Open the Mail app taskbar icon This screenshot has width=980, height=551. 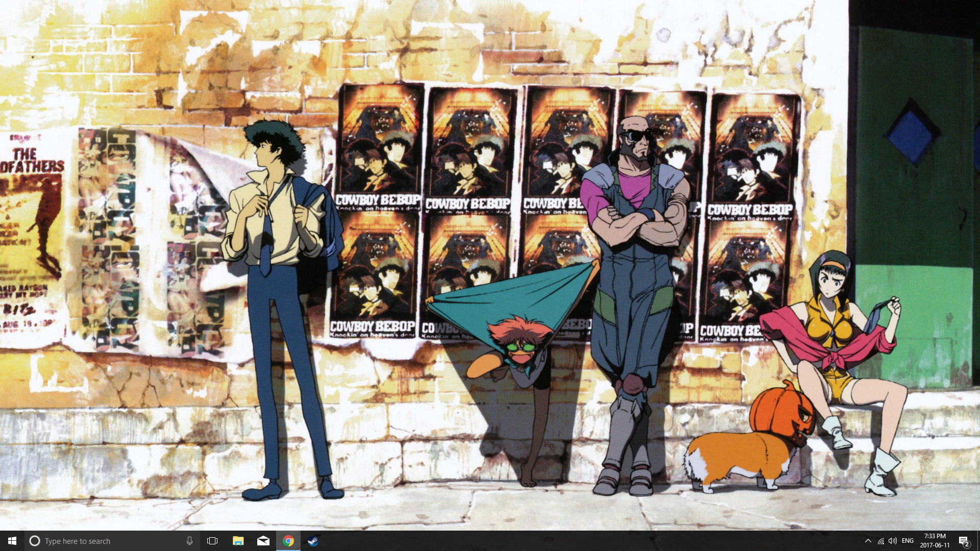click(263, 541)
